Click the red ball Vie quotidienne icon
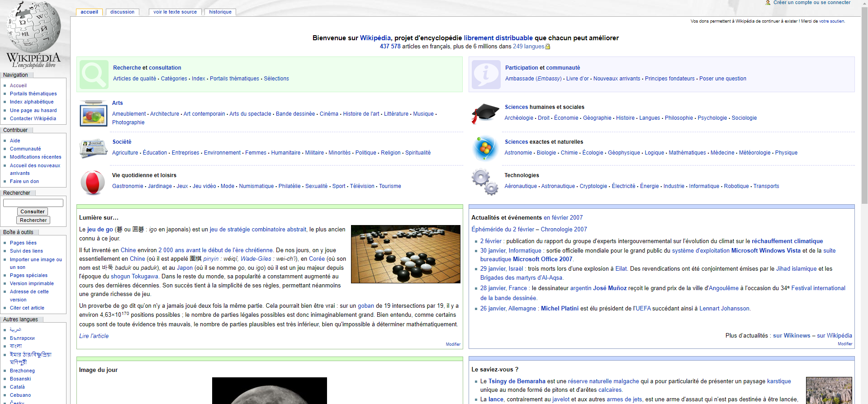The height and width of the screenshot is (404, 868). pos(93,183)
